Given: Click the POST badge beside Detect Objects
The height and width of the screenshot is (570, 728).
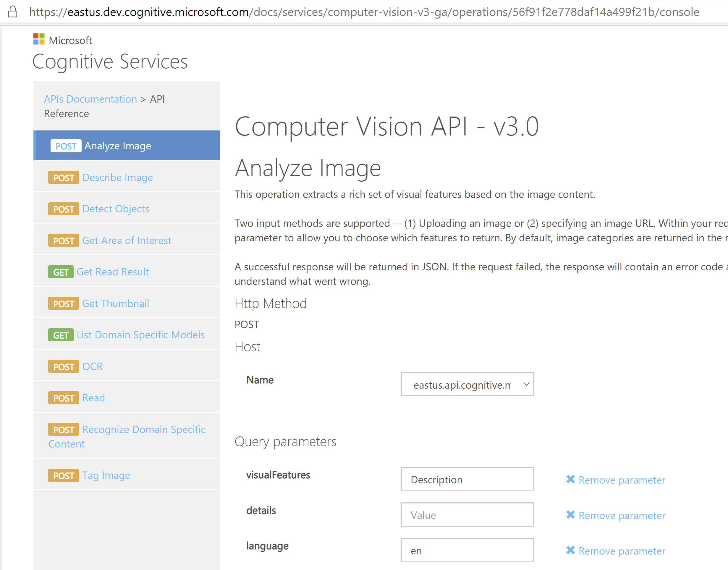Looking at the screenshot, I should pos(64,209).
